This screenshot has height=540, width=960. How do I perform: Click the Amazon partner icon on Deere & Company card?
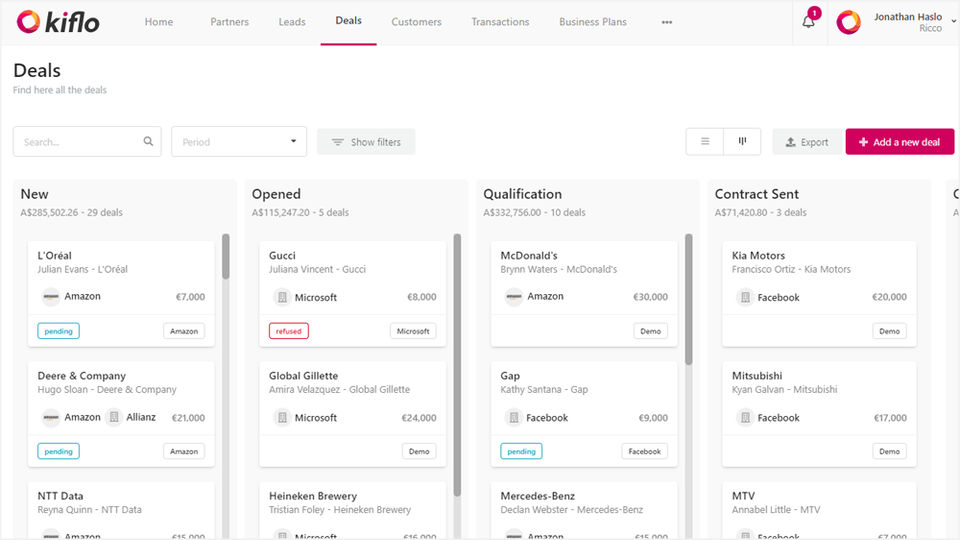click(x=51, y=418)
